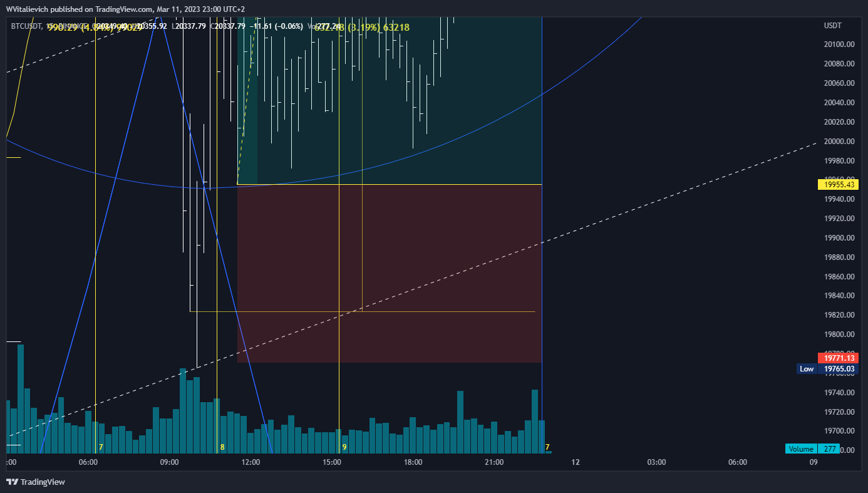The image size is (868, 493).
Task: Click the 03:00 time axis label
Action: pyautogui.click(x=656, y=462)
